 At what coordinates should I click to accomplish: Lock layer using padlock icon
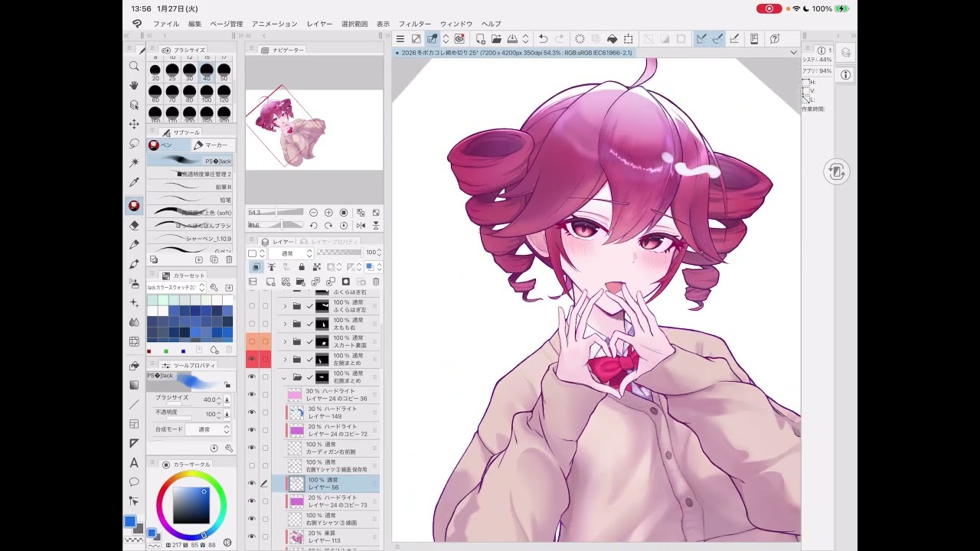tap(302, 267)
